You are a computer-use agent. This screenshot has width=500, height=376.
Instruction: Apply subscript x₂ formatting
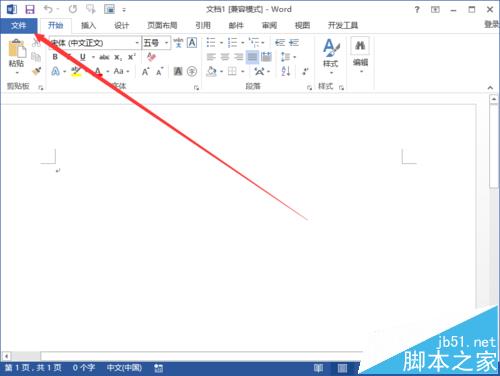(x=118, y=57)
